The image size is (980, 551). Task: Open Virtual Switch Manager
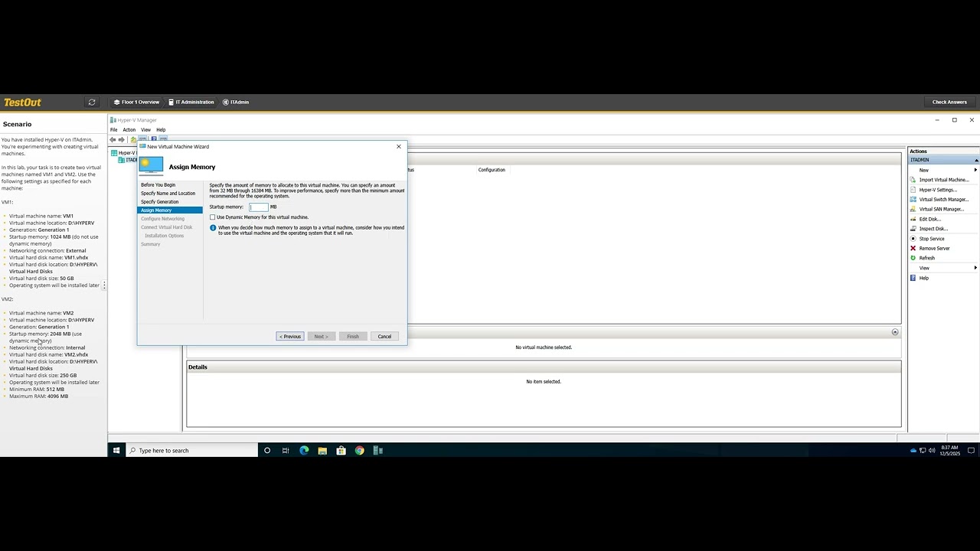point(943,200)
